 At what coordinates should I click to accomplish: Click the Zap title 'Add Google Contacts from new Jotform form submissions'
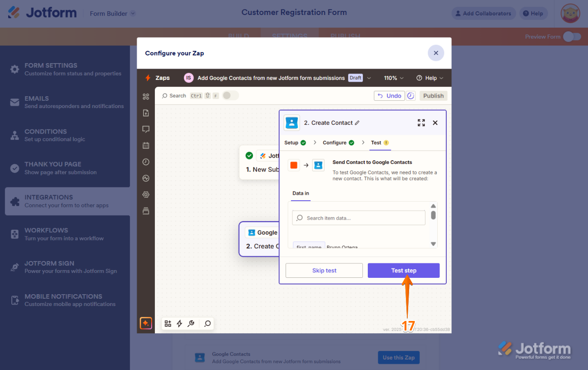[x=271, y=78]
